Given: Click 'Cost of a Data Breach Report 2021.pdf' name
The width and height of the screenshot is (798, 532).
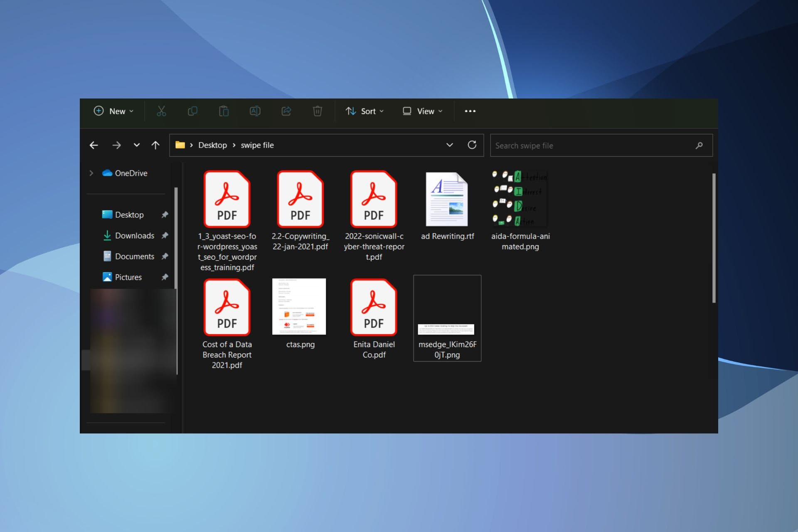Looking at the screenshot, I should coord(227,355).
